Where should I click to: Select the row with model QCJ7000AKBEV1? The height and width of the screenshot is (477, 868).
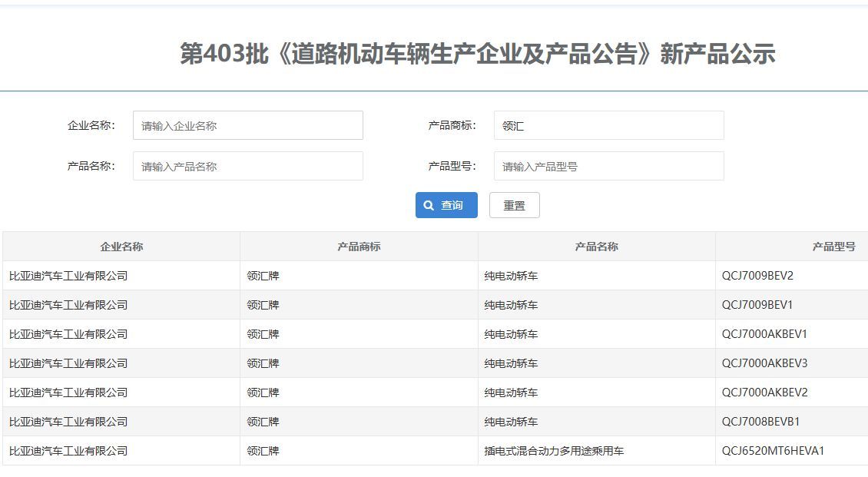coord(434,333)
